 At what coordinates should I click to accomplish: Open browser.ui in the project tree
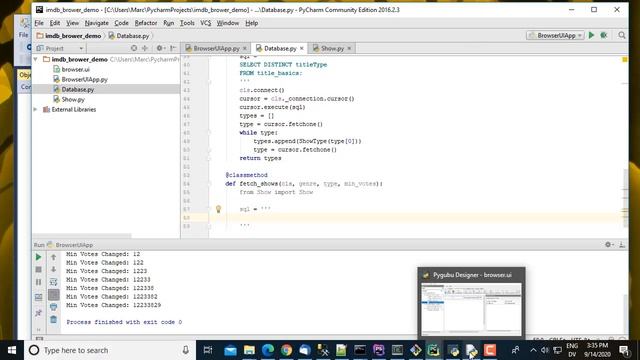pos(76,69)
